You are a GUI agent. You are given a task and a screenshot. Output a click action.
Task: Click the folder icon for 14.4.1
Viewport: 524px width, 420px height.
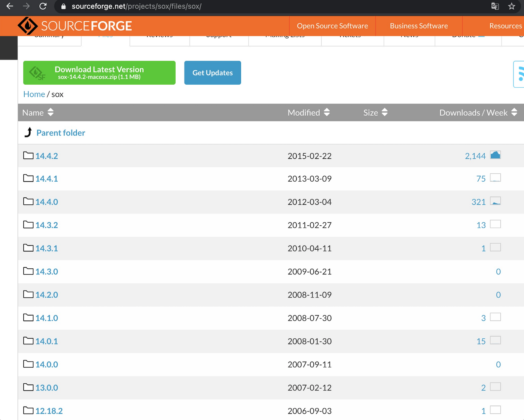[28, 178]
